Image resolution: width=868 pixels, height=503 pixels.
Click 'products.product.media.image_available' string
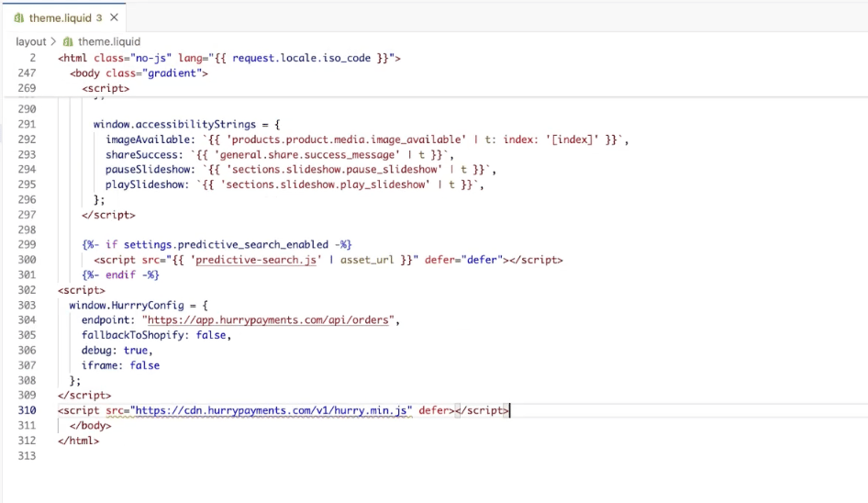(346, 140)
